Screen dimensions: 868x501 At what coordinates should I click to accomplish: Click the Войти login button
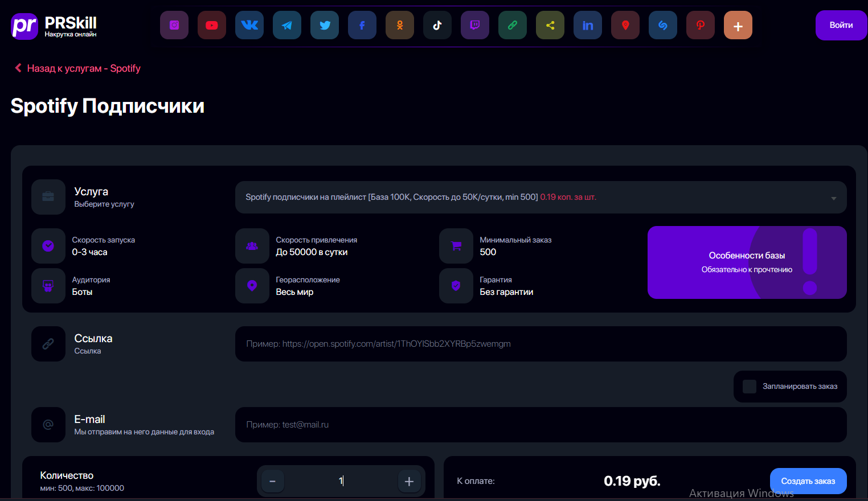pyautogui.click(x=841, y=26)
